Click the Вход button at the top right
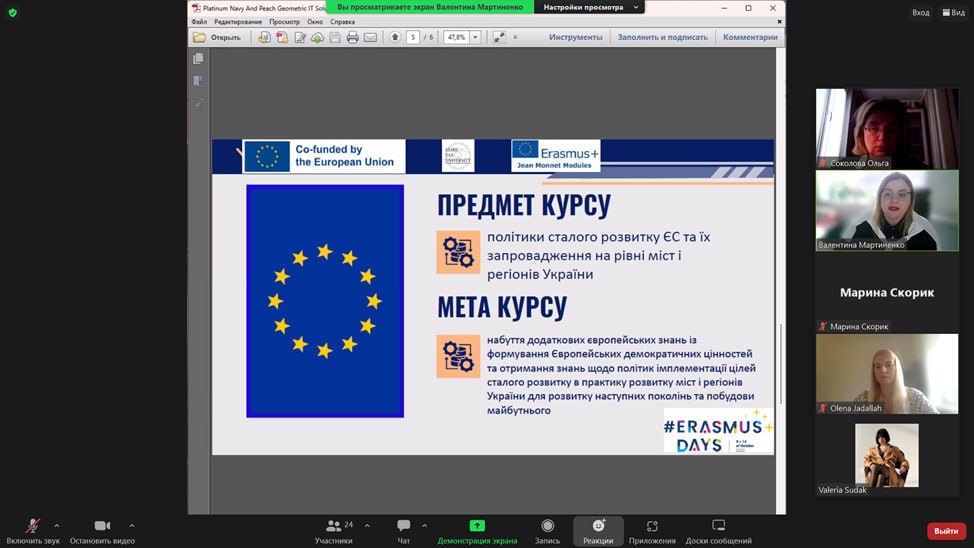This screenshot has width=974, height=548. tap(921, 12)
